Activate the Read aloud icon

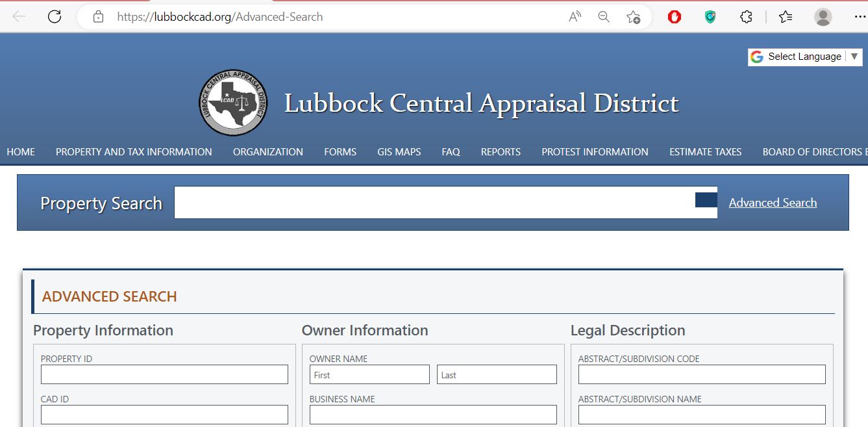point(574,18)
